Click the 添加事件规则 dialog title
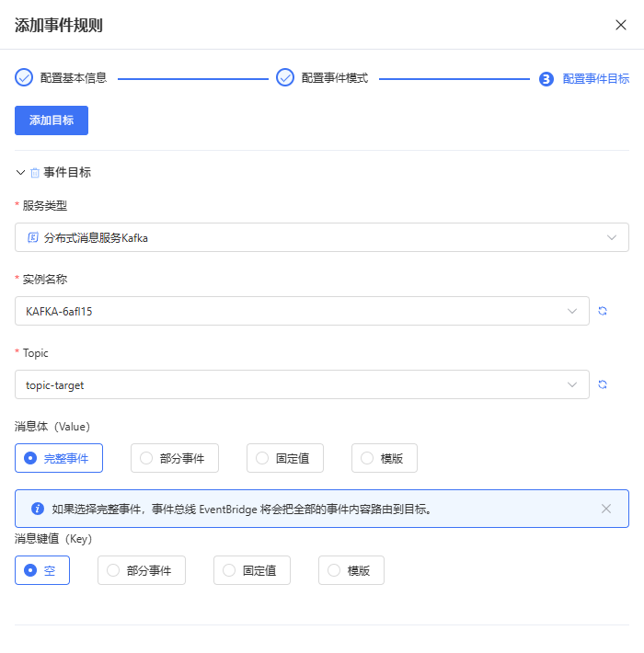This screenshot has width=644, height=653. point(58,25)
